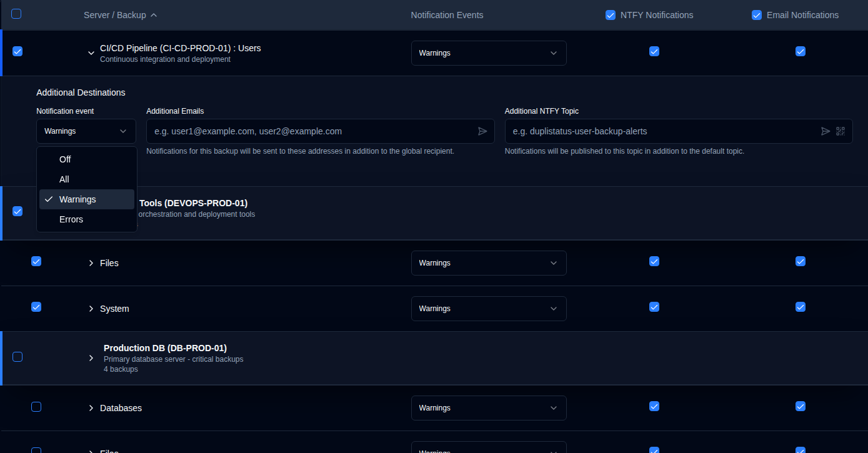
Task: Select the Production DB server checkbox
Action: tap(17, 357)
